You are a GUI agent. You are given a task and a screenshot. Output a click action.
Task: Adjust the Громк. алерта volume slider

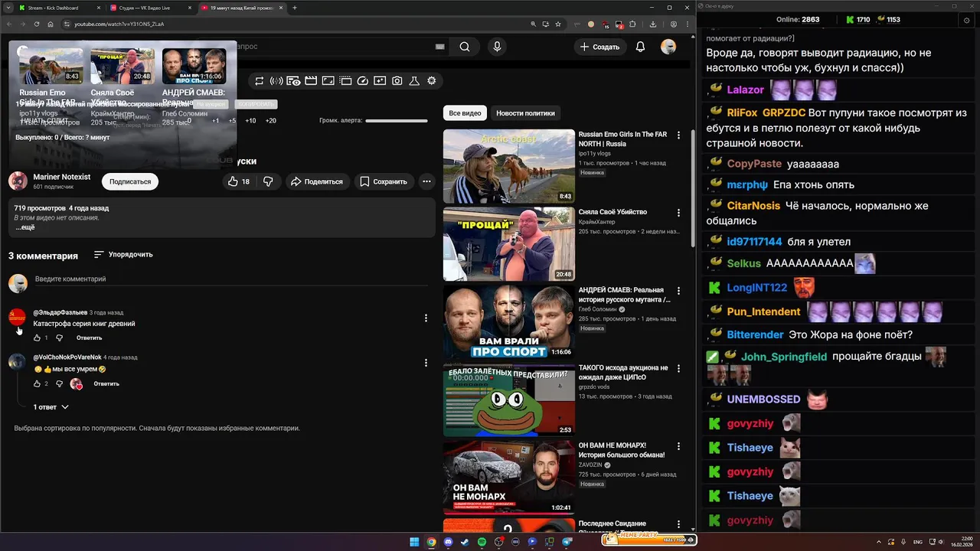(397, 121)
